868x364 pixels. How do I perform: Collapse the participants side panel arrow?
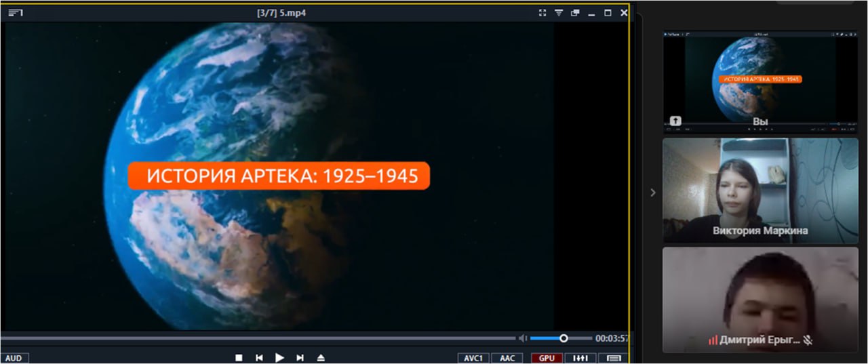pyautogui.click(x=653, y=193)
